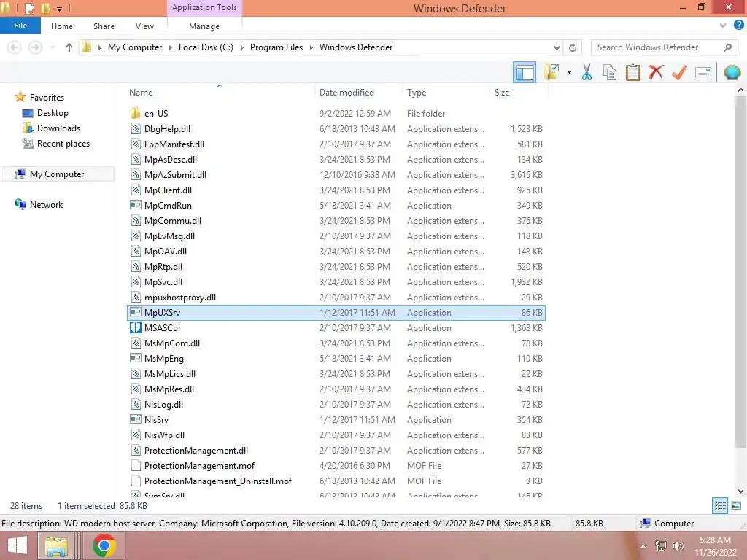Go forward with the Forward arrow
Screen dimensions: 747x560
coord(35,47)
